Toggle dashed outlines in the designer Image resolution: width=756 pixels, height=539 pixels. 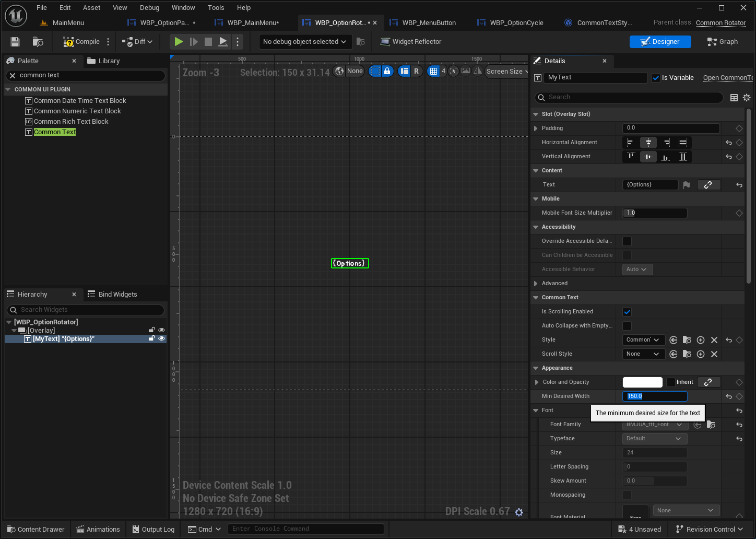pos(375,72)
